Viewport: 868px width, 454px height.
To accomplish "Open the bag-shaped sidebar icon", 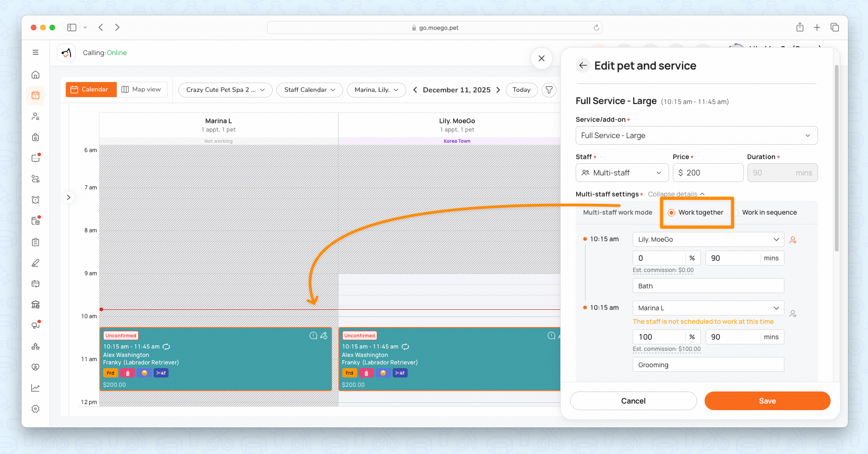I will (35, 137).
